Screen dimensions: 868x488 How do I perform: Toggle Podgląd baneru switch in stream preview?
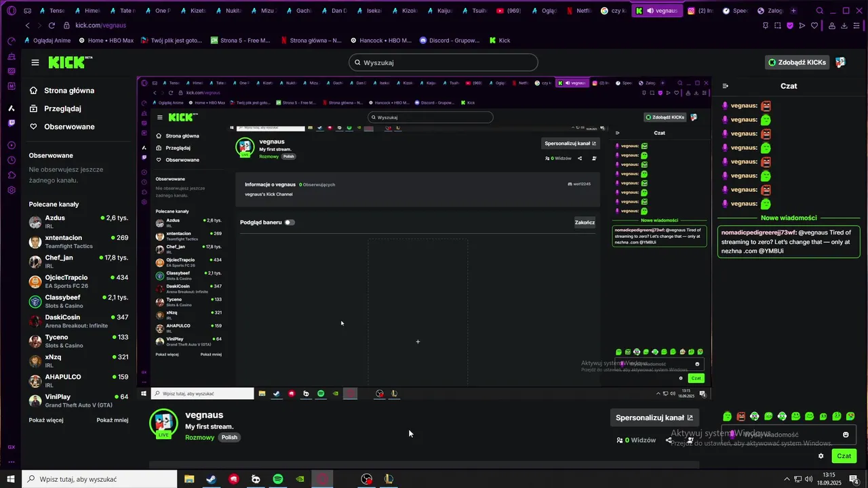[x=290, y=222]
